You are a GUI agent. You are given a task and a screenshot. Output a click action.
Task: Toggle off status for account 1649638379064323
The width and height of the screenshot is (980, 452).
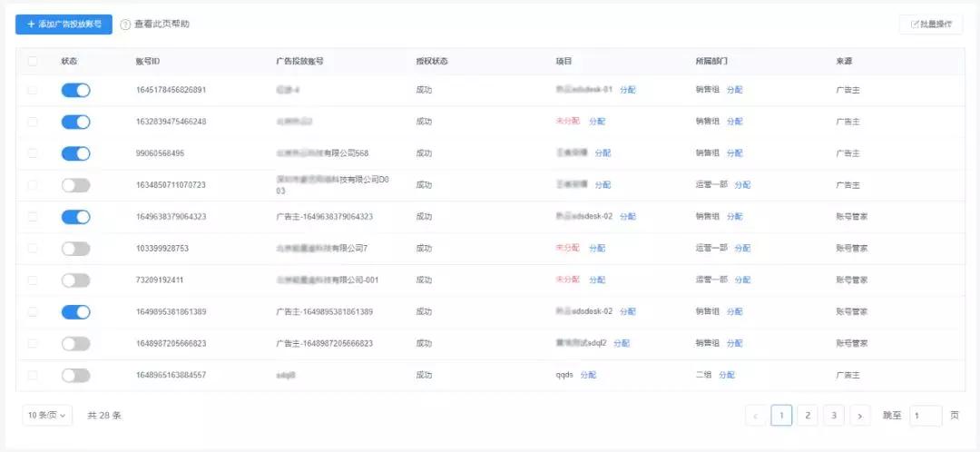pyautogui.click(x=75, y=217)
